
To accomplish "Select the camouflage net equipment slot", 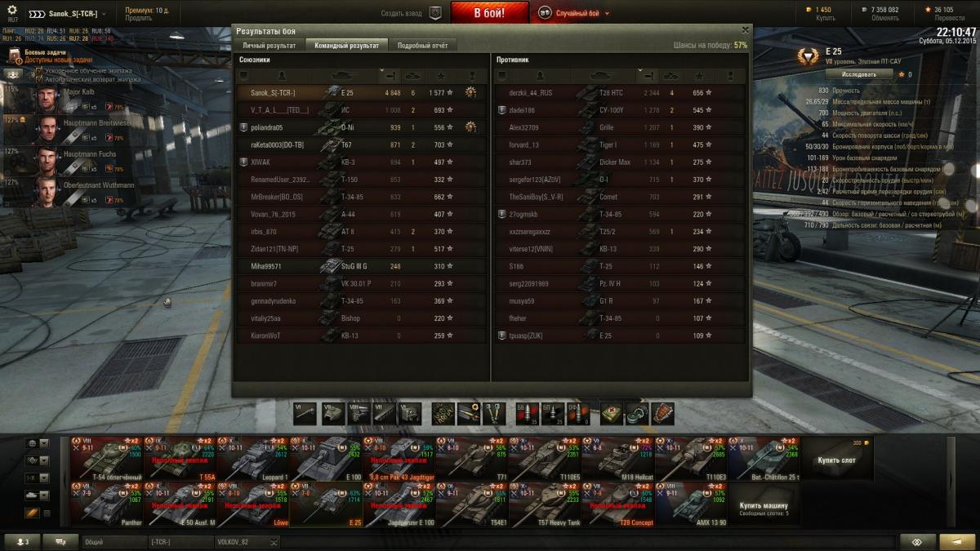I will click(443, 413).
